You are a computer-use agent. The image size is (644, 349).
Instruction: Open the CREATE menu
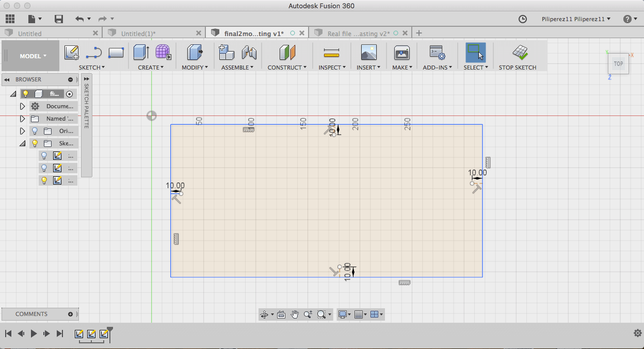(151, 68)
